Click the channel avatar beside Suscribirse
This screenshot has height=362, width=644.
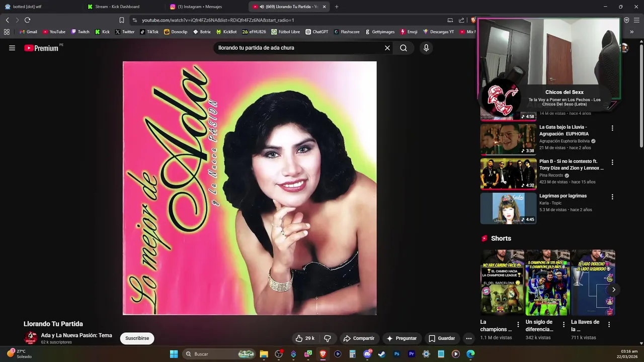31,338
